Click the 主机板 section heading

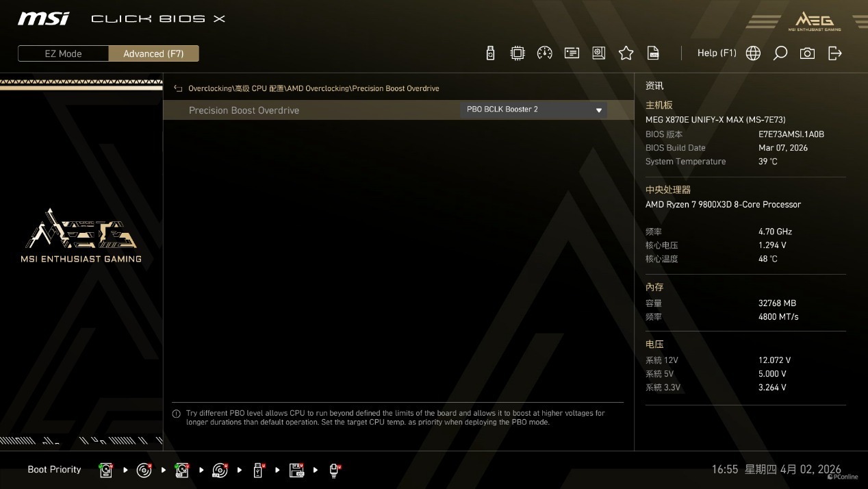[659, 105]
